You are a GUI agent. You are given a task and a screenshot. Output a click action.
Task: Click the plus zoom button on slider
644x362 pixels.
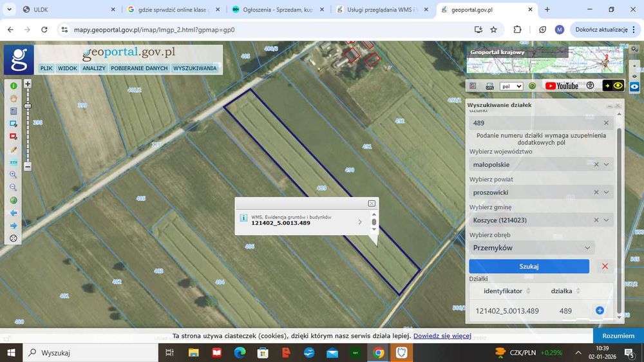(x=28, y=84)
